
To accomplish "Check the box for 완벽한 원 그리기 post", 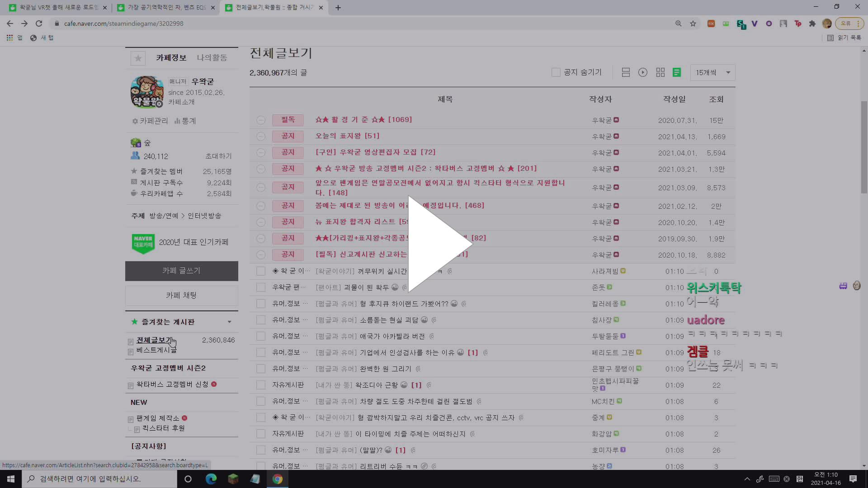I will pyautogui.click(x=261, y=369).
